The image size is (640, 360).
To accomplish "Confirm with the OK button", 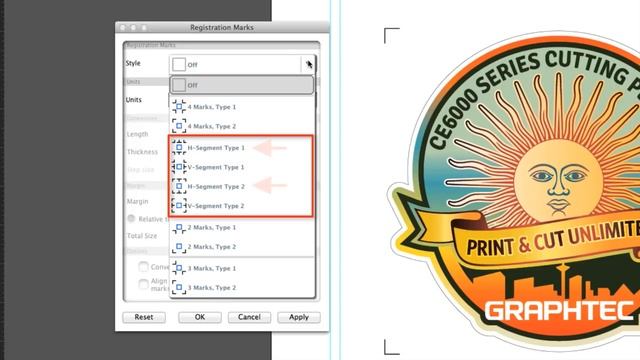I will click(200, 317).
